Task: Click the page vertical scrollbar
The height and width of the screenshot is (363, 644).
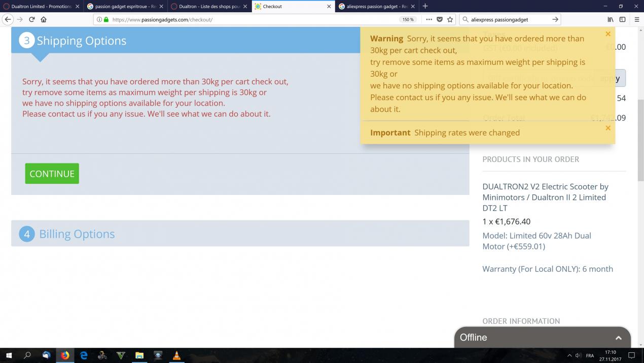Action: click(640, 140)
